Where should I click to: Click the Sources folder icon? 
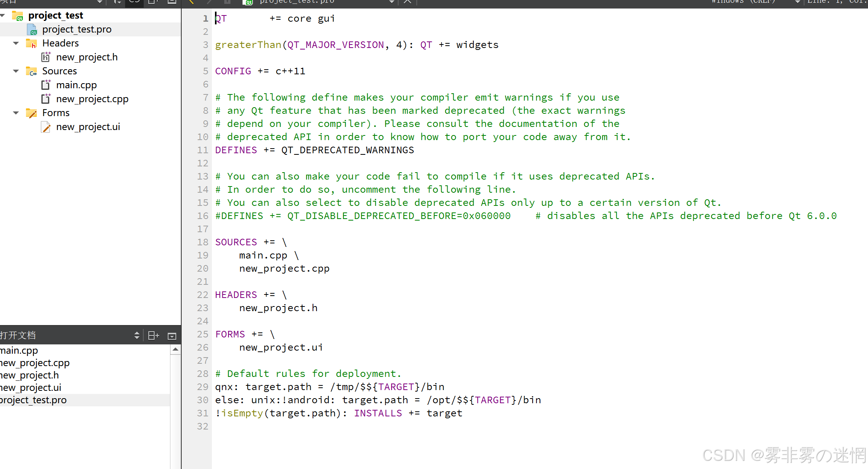(31, 71)
